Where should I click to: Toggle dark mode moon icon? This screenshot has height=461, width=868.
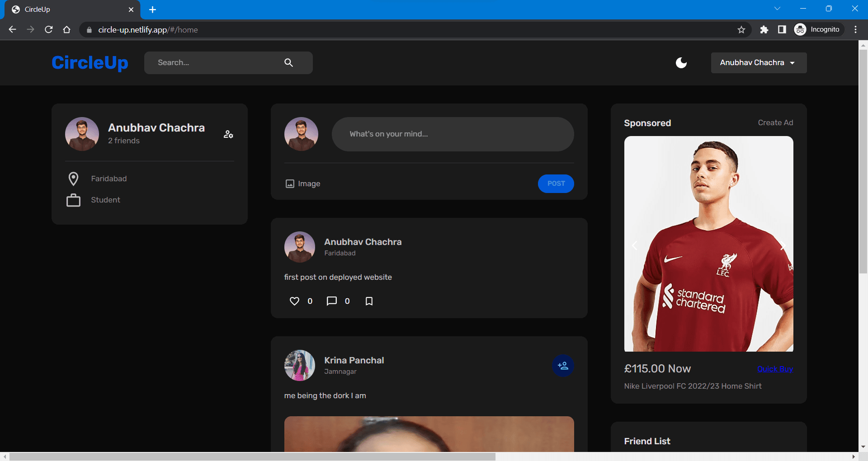(681, 63)
